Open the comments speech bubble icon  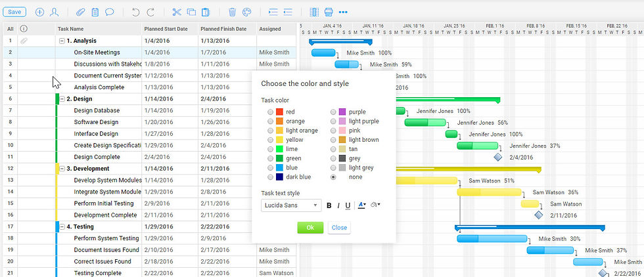pos(109,12)
